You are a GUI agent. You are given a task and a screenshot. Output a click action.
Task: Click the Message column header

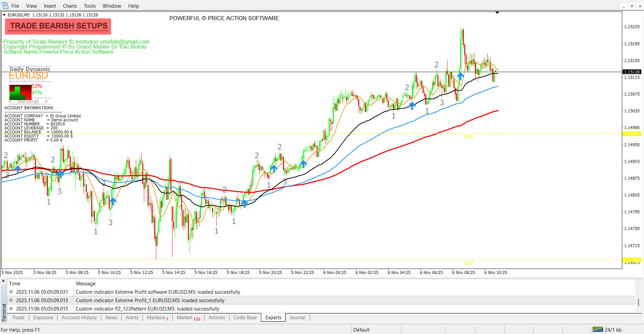[x=86, y=284]
